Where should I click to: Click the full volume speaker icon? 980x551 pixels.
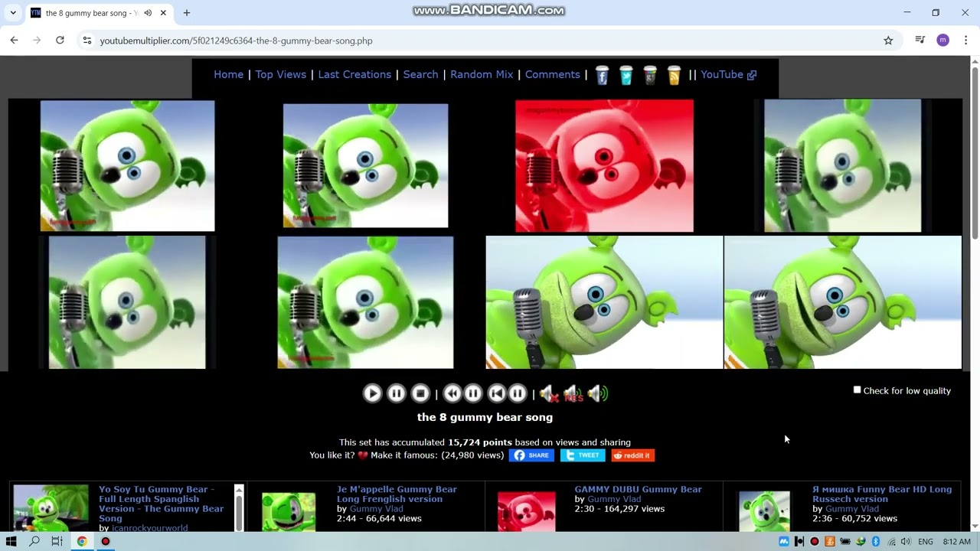click(598, 394)
